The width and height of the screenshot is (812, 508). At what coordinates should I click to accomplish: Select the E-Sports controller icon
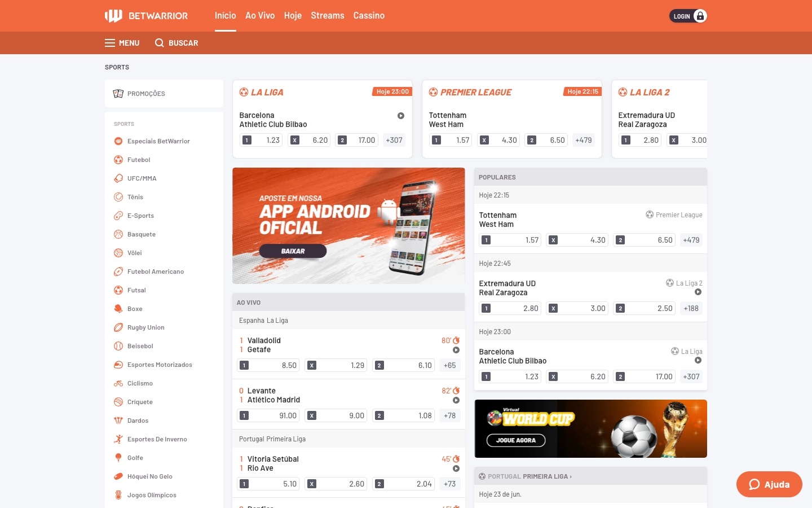click(118, 216)
